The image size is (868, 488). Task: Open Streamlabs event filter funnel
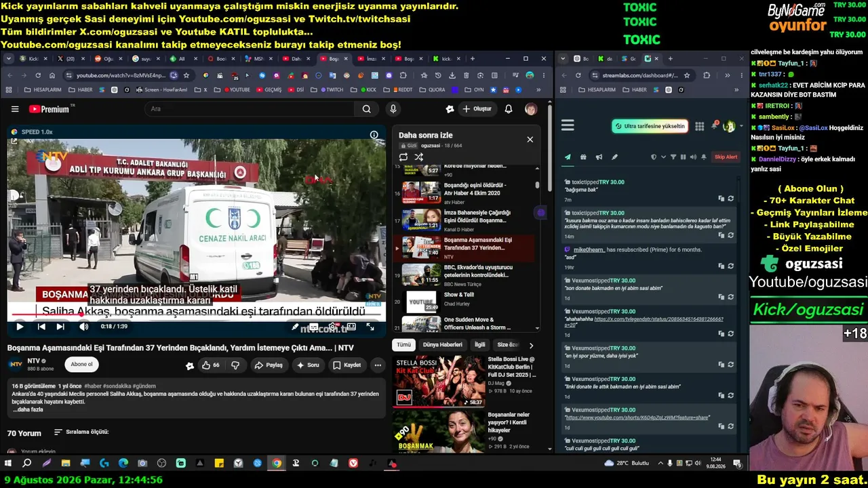pyautogui.click(x=673, y=157)
